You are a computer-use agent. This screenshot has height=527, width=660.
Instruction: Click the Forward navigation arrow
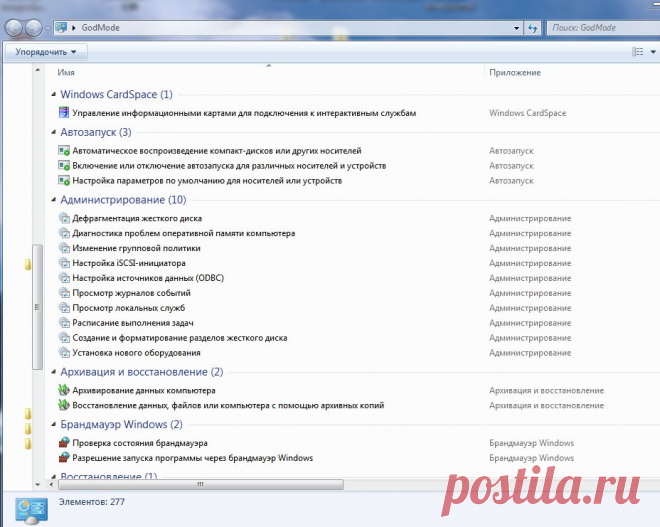pos(34,28)
